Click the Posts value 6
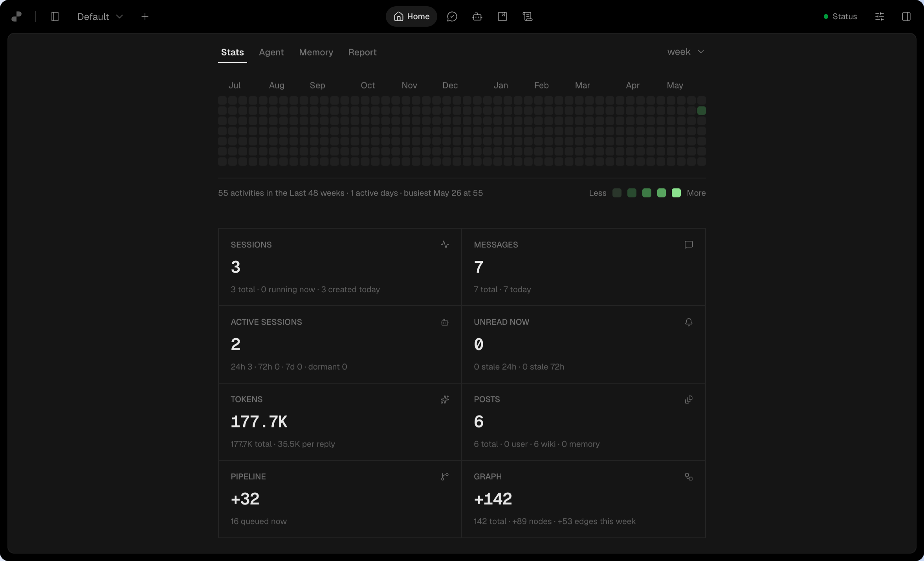 click(x=479, y=422)
